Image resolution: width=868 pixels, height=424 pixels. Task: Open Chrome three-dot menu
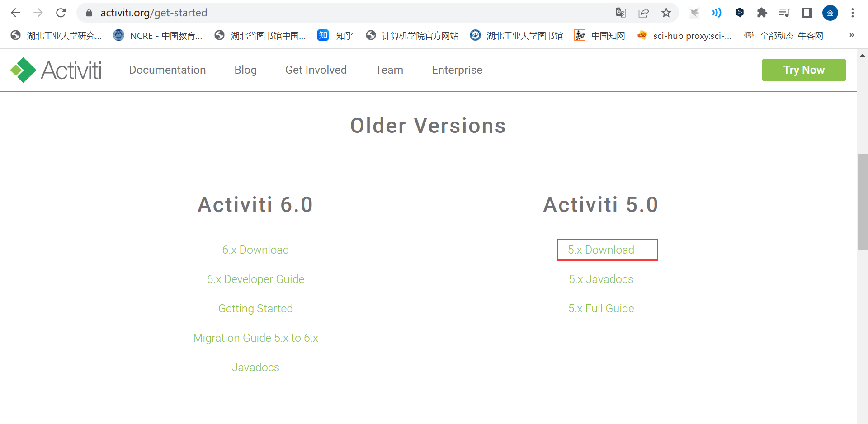(x=852, y=13)
